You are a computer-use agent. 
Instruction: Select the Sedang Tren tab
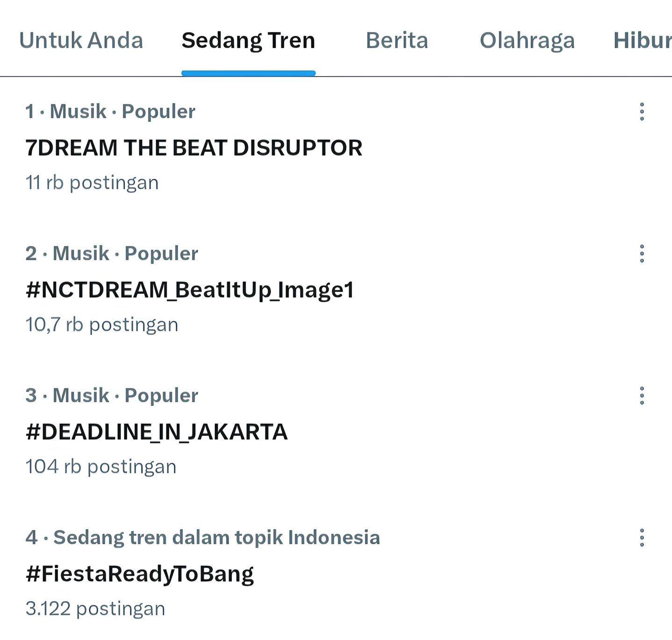click(248, 41)
